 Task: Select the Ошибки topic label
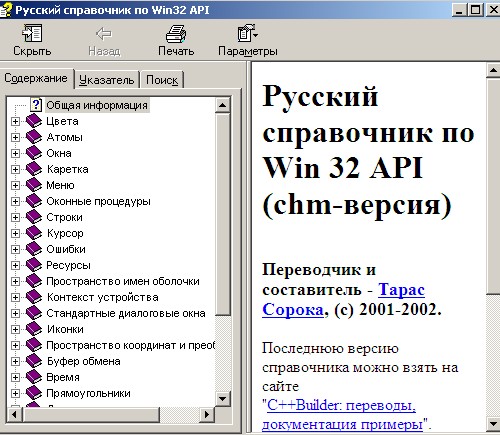click(66, 249)
